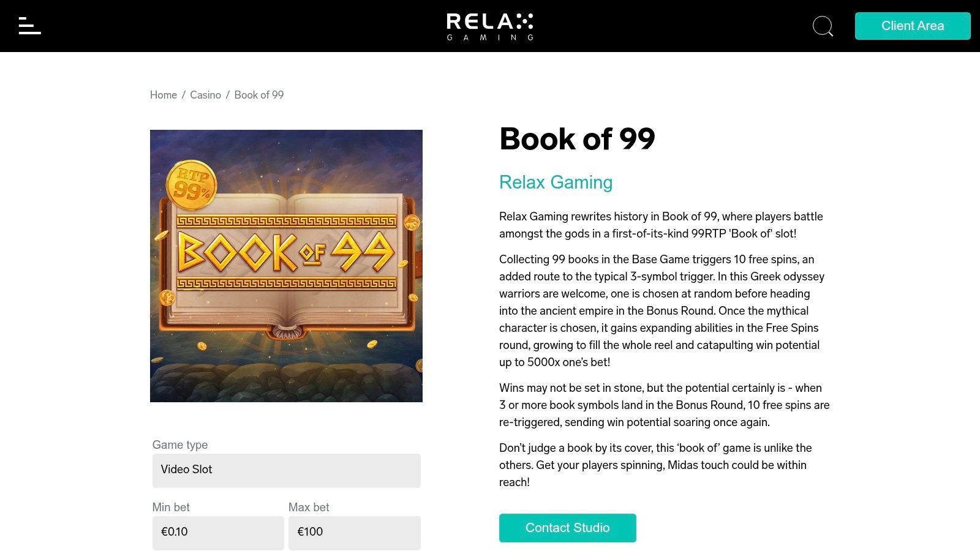Navigate to Casino via the breadcrumb
Image resolution: width=980 pixels, height=551 pixels.
pos(205,95)
